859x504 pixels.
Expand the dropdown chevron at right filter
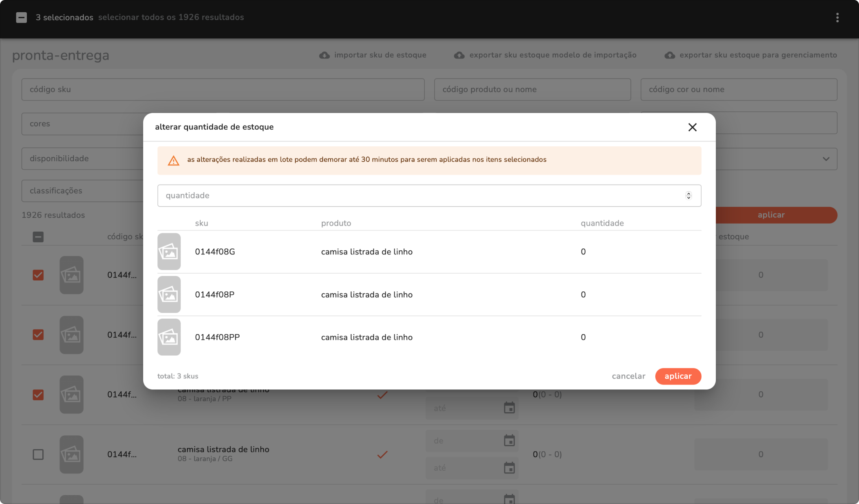826,159
